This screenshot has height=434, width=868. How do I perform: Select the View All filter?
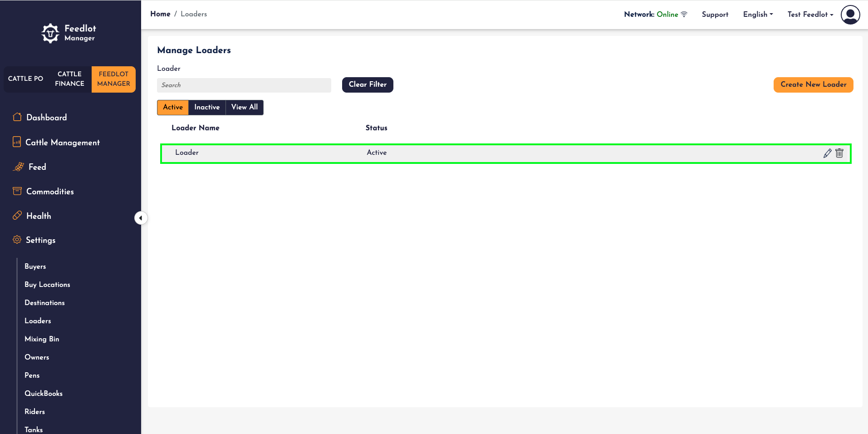click(245, 108)
